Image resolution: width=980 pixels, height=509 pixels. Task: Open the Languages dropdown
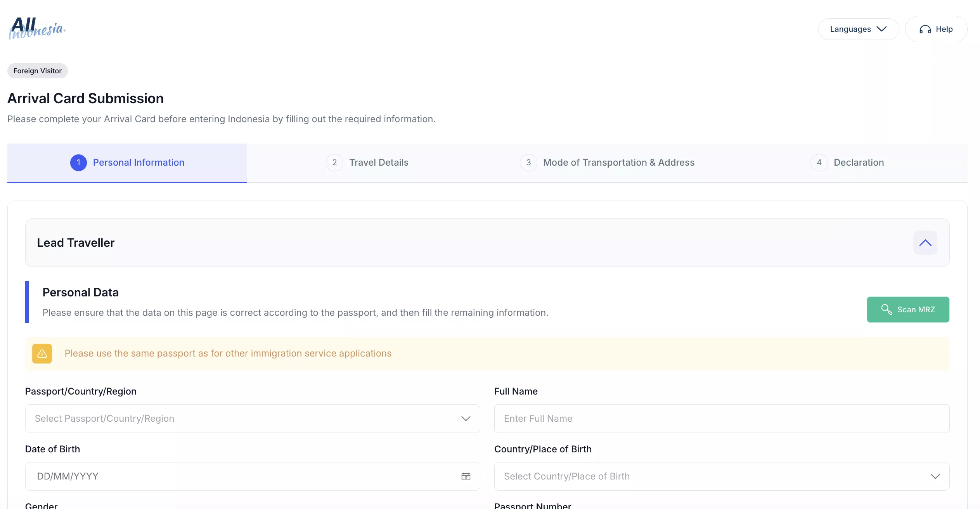click(858, 29)
